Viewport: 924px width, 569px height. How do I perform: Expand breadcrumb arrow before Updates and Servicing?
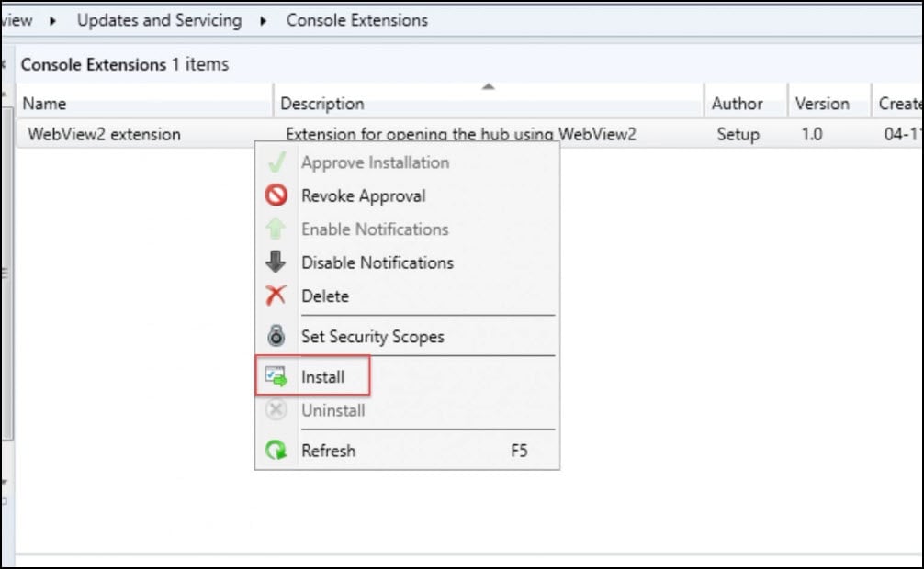[52, 21]
